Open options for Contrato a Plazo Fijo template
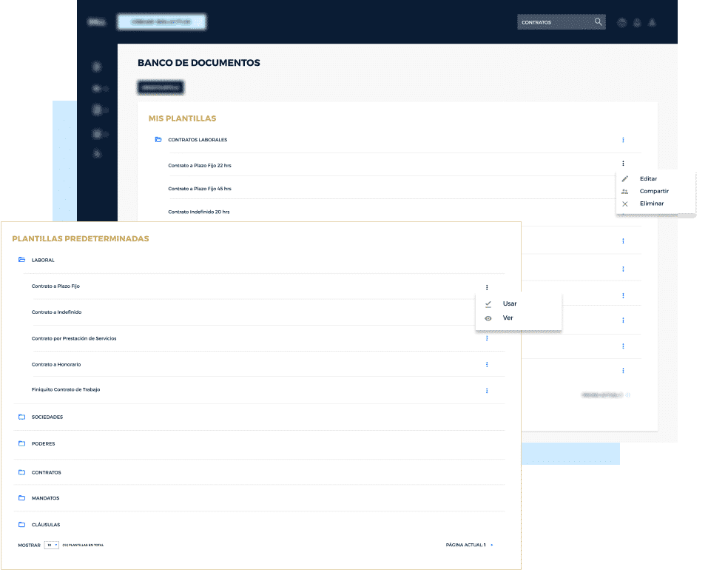Viewport: 728px width, 584px height. (487, 288)
